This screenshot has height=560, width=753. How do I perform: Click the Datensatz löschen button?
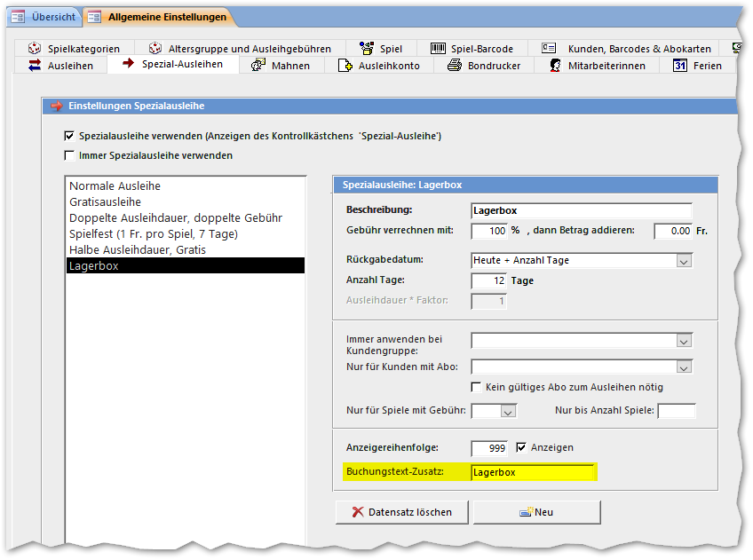[402, 512]
